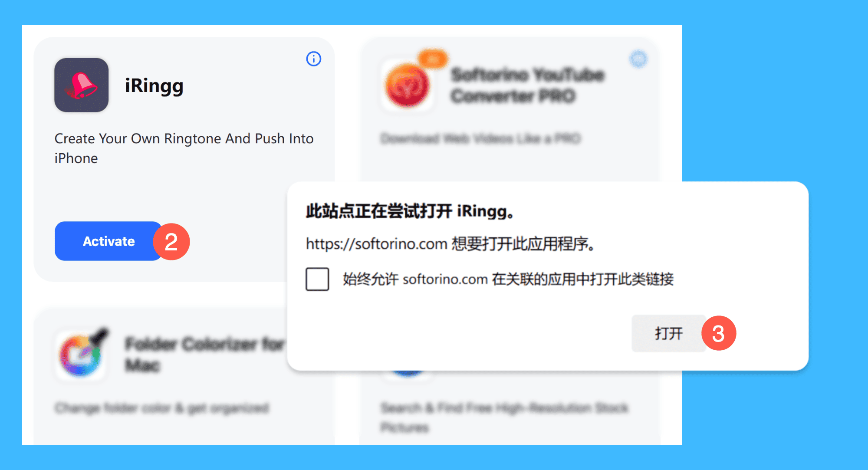Click the red step 3 badge
This screenshot has height=470, width=868.
(719, 333)
